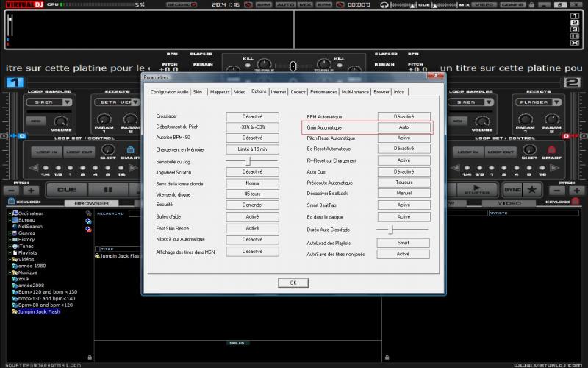Select deck 2 number icon
This screenshot has width=588, height=368.
[572, 82]
